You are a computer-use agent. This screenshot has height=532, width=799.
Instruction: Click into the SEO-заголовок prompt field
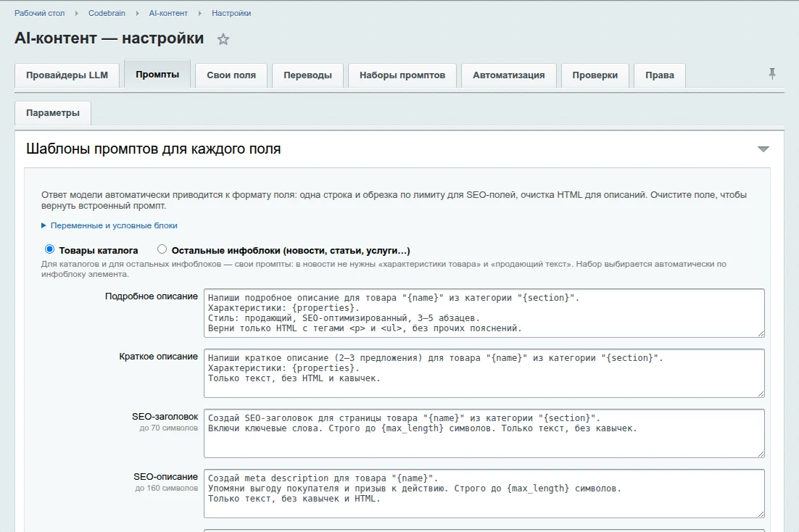coord(484,433)
